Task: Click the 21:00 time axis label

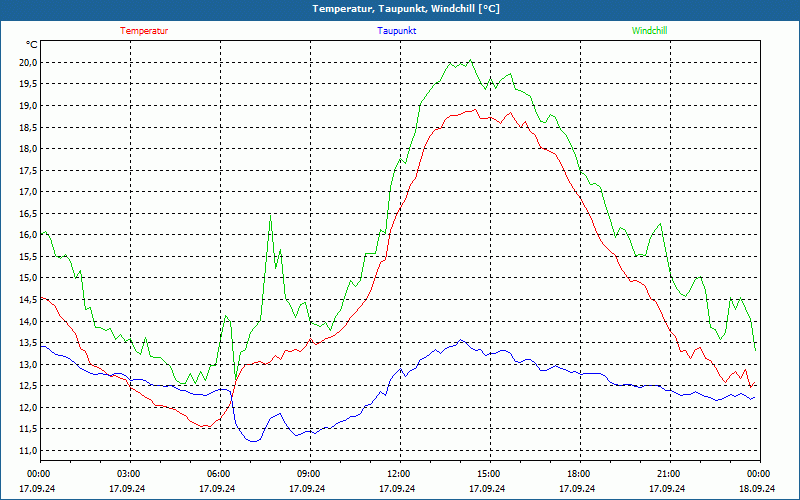Action: (x=670, y=474)
